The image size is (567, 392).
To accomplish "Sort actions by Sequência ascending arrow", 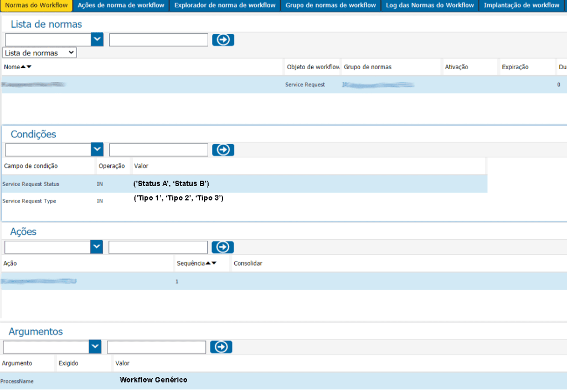I will pyautogui.click(x=208, y=263).
